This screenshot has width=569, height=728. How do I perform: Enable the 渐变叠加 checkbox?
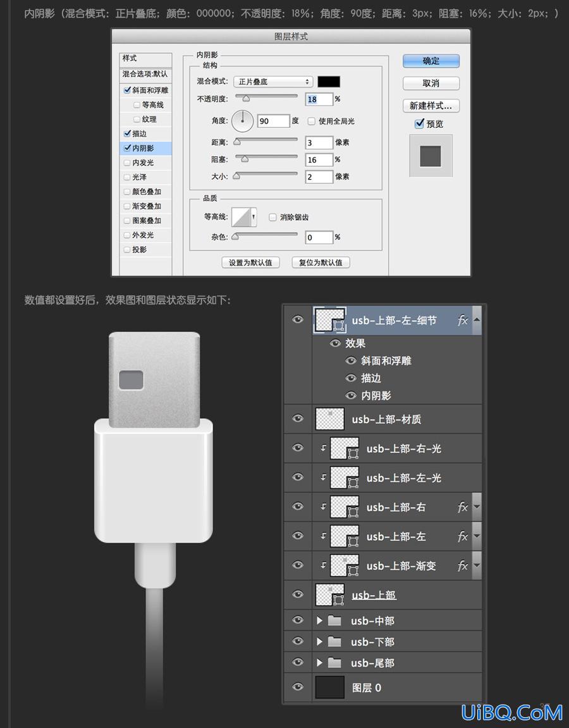(x=127, y=206)
